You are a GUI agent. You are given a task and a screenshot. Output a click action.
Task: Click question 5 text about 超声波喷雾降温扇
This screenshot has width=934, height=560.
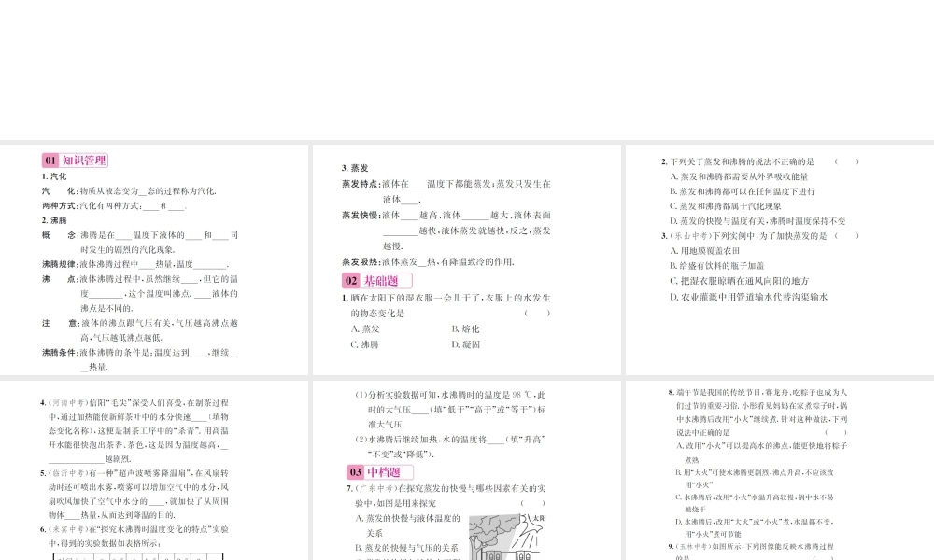pyautogui.click(x=134, y=494)
